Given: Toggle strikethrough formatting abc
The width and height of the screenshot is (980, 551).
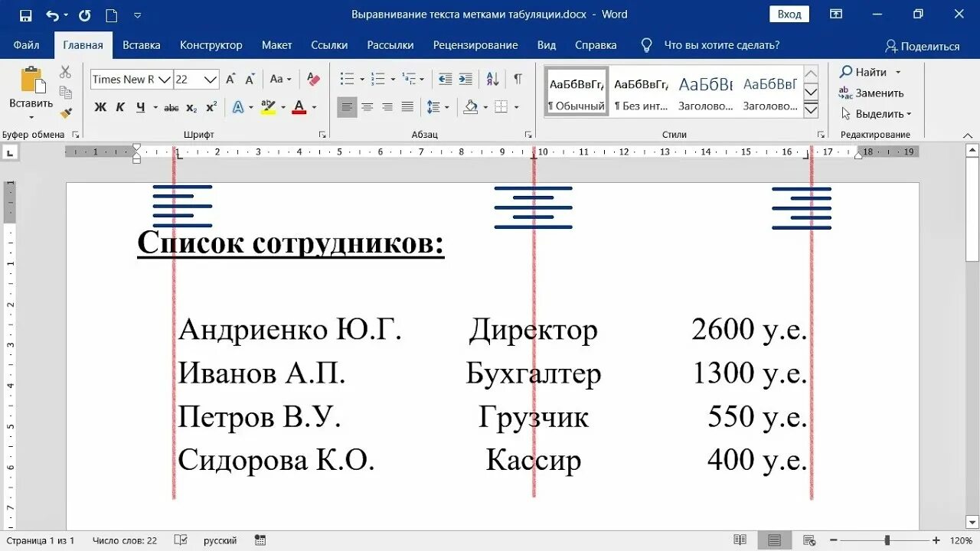Looking at the screenshot, I should pyautogui.click(x=171, y=107).
